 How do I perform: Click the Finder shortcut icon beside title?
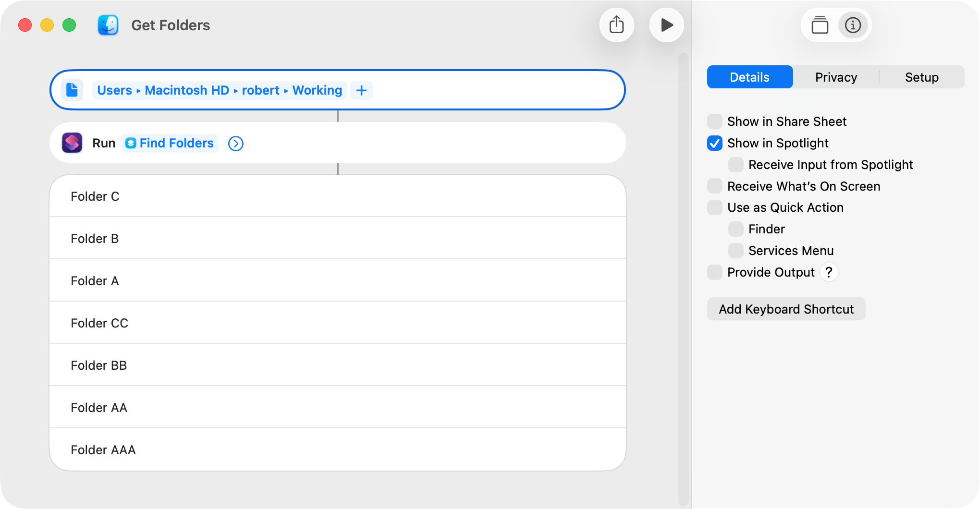(x=108, y=25)
